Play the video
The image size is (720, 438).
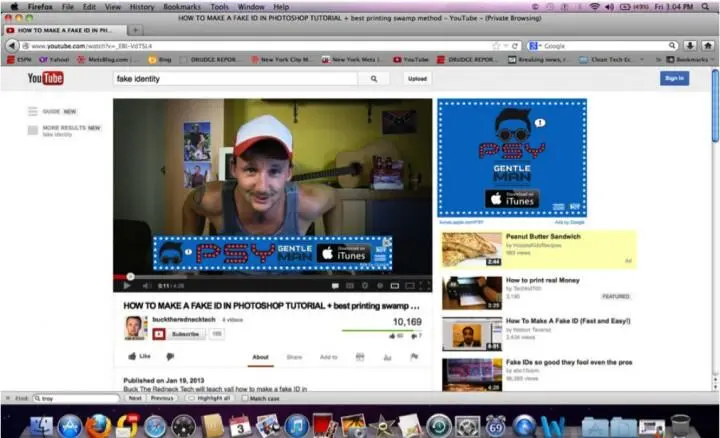pos(127,286)
